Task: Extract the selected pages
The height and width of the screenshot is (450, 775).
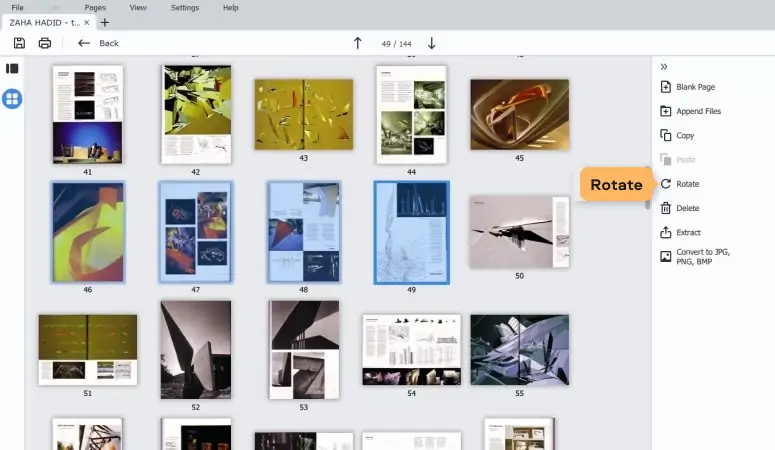Action: click(680, 232)
